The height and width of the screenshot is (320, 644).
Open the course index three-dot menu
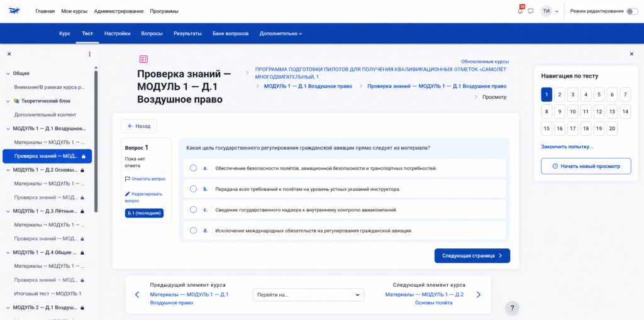click(x=89, y=54)
